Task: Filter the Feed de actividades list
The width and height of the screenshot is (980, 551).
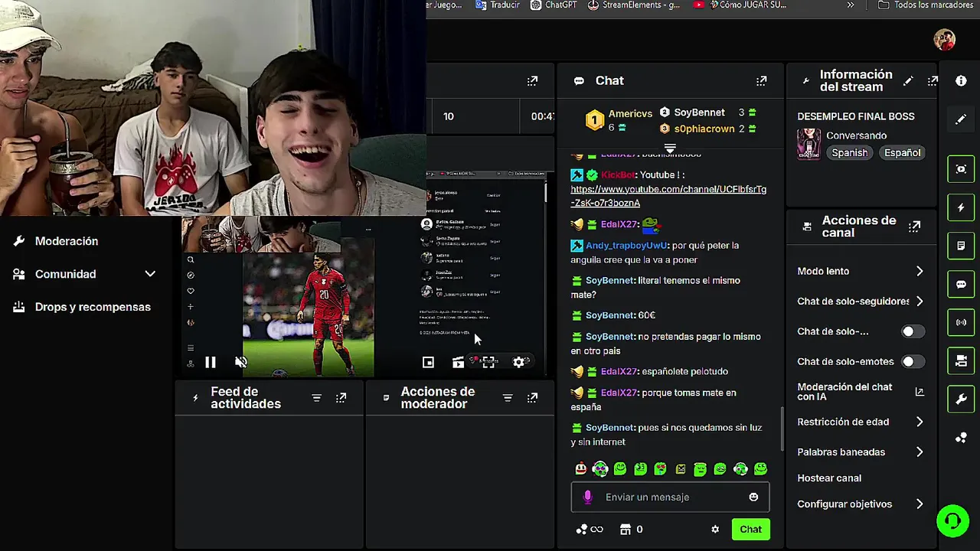Action: pyautogui.click(x=316, y=398)
